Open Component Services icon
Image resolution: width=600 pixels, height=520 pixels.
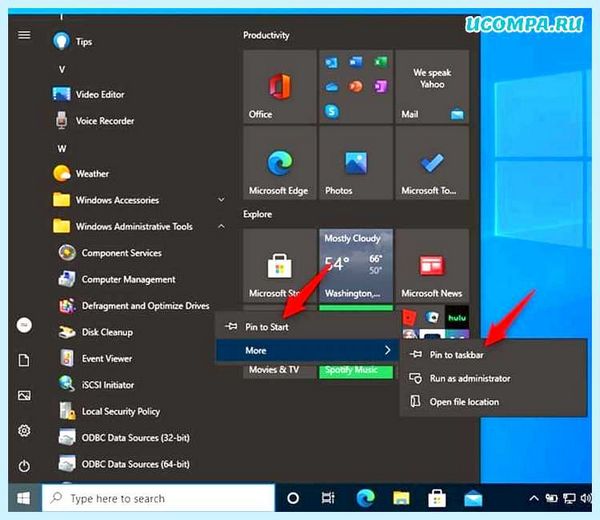67,253
